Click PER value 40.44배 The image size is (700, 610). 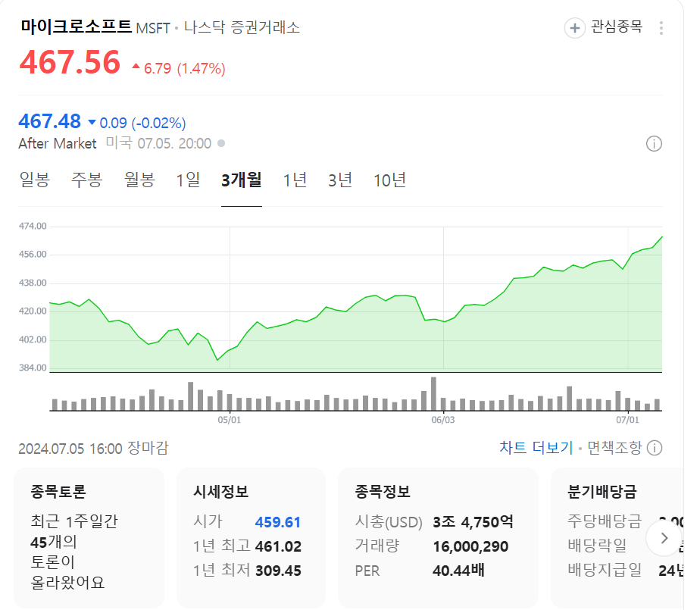click(458, 571)
